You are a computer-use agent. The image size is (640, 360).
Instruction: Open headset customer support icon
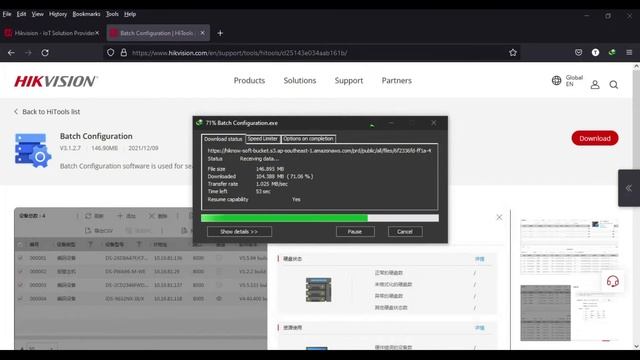coord(612,281)
